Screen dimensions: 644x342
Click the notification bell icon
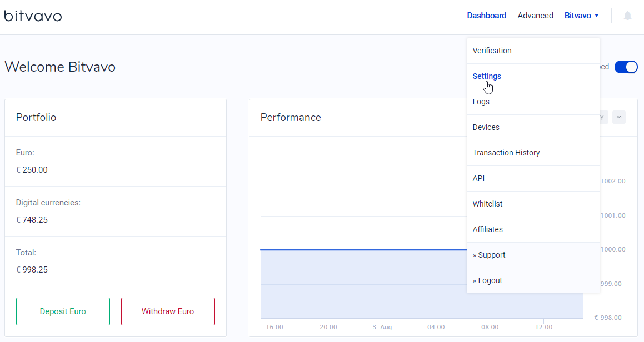(627, 16)
